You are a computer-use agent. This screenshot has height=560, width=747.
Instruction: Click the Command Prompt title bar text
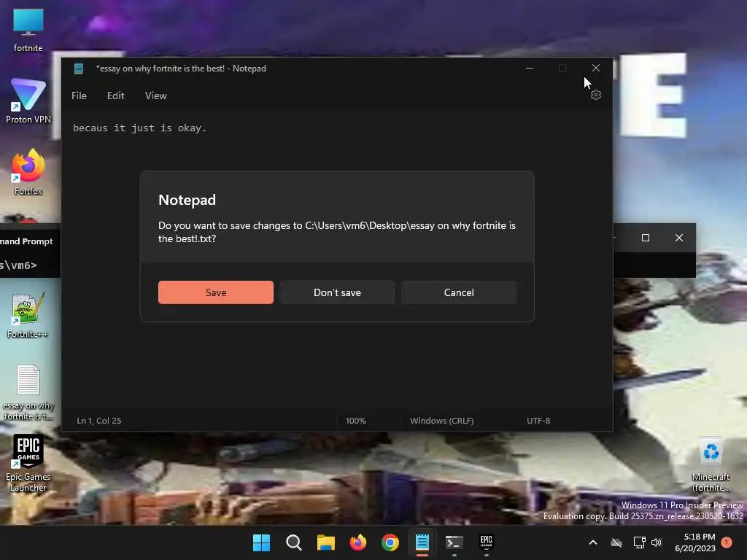[x=27, y=241]
